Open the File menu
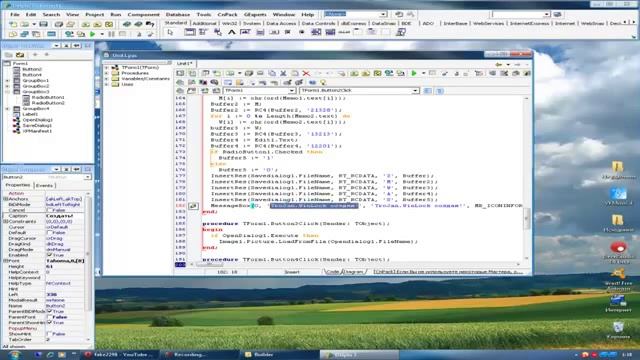640x360 pixels. 14,15
